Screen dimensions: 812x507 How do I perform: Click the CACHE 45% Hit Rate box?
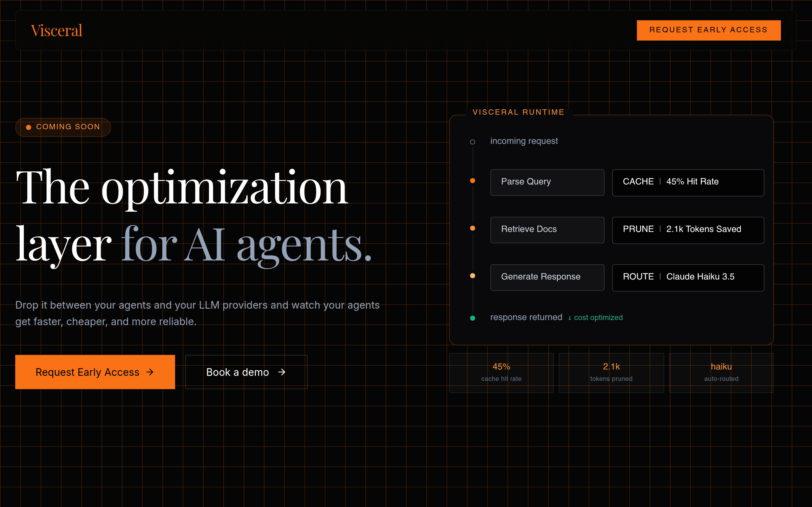tap(688, 183)
